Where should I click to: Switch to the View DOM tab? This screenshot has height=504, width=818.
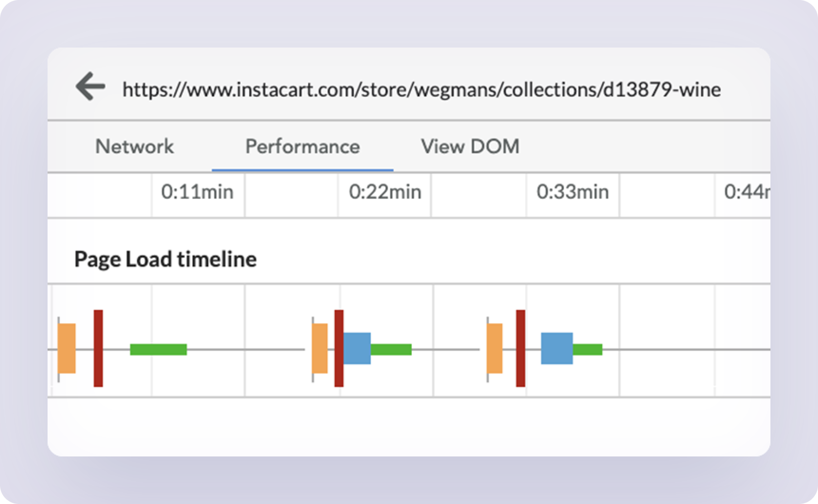click(x=470, y=146)
